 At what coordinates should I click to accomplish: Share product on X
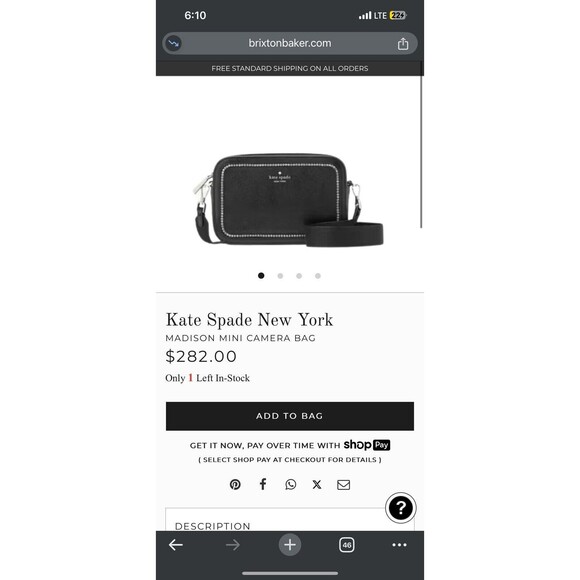pos(317,485)
